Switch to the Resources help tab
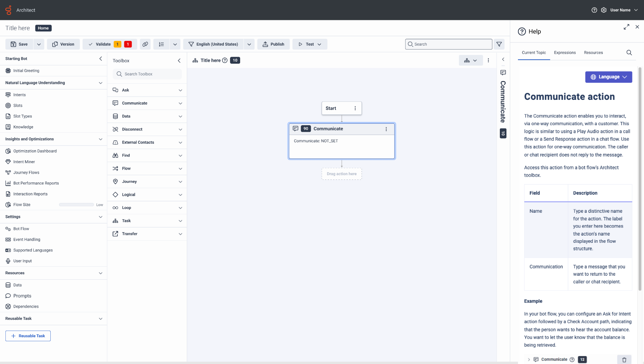The image size is (644, 364). point(593,53)
